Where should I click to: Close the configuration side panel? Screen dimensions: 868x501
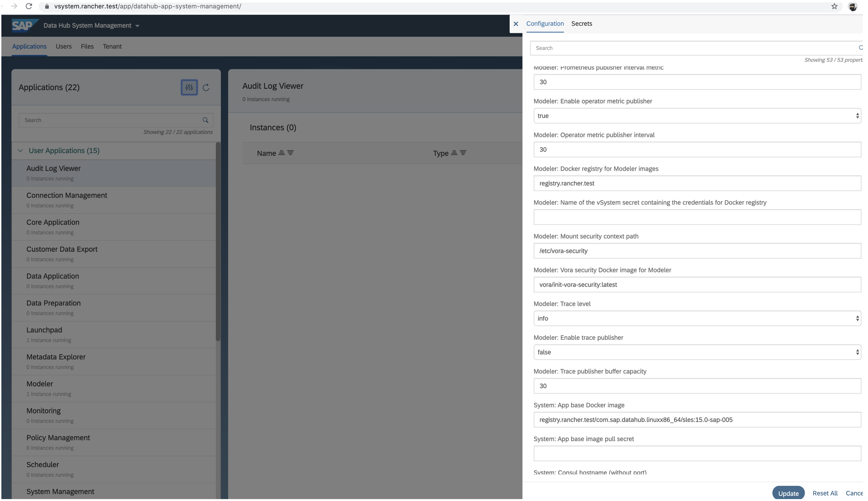pos(516,24)
